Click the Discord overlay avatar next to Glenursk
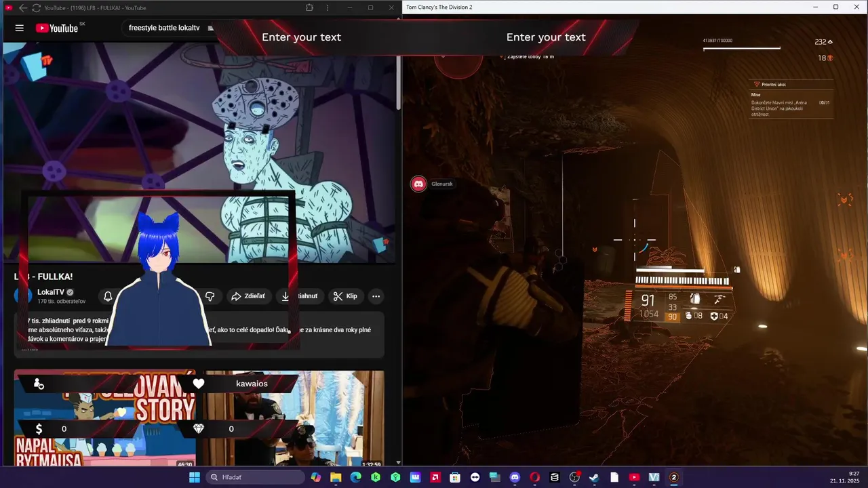Viewport: 868px width, 488px height. tap(419, 184)
